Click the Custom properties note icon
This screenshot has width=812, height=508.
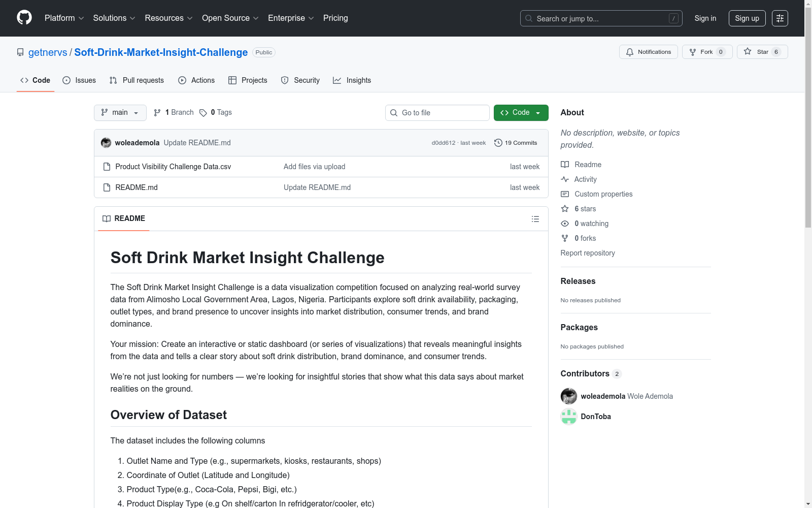pyautogui.click(x=565, y=194)
